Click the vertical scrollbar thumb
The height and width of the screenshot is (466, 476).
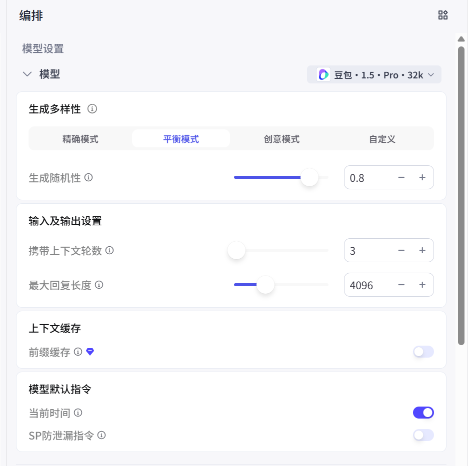[461, 196]
